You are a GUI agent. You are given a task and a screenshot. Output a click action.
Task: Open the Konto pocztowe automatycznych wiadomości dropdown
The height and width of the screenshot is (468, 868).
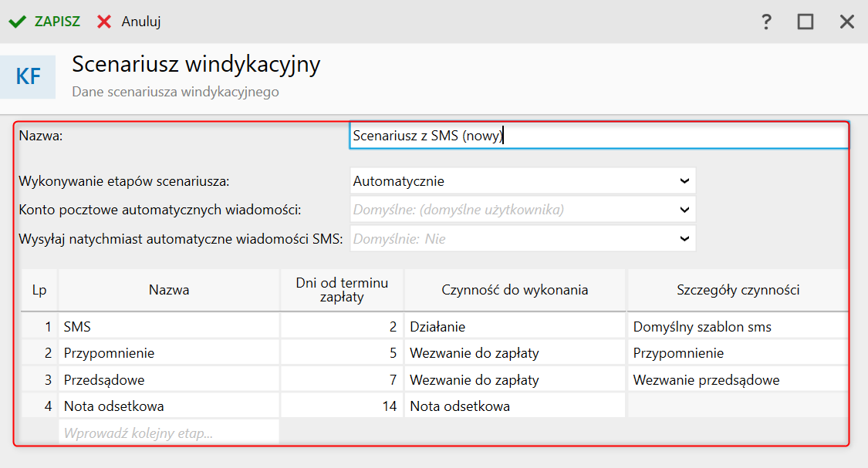click(522, 210)
